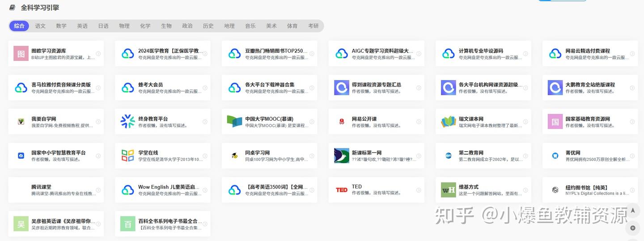Switch to the 化学 tab
Screen dimensions: 644x241
click(x=145, y=26)
